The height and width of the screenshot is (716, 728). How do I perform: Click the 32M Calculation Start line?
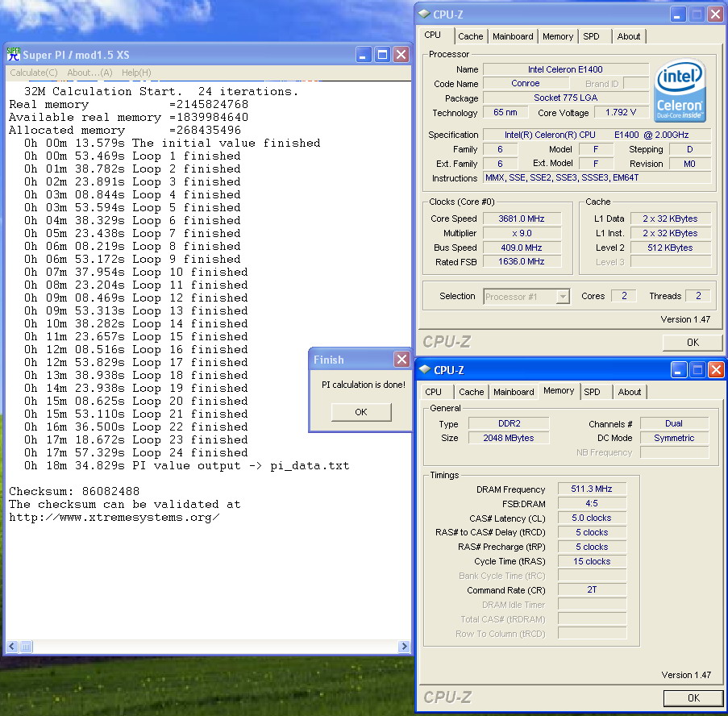(x=161, y=91)
